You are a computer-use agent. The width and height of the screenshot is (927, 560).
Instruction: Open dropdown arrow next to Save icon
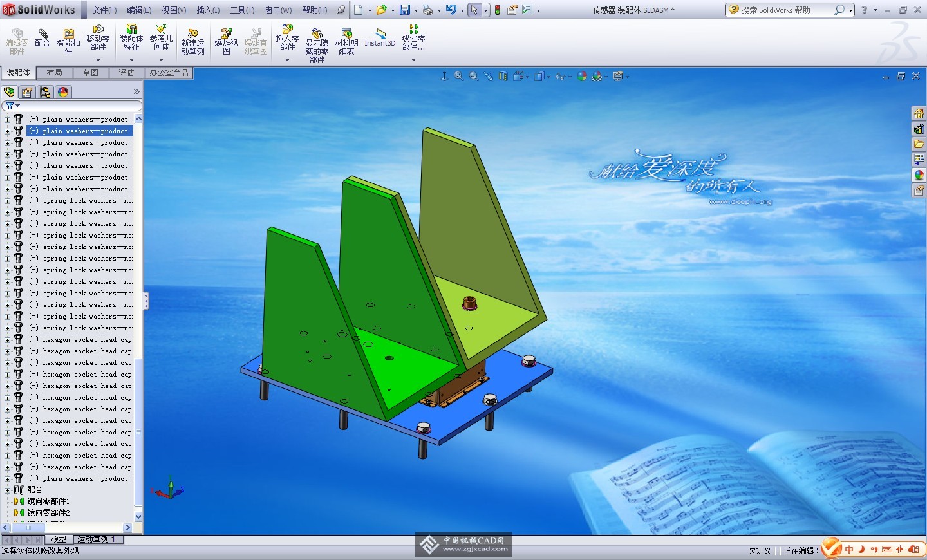416,10
